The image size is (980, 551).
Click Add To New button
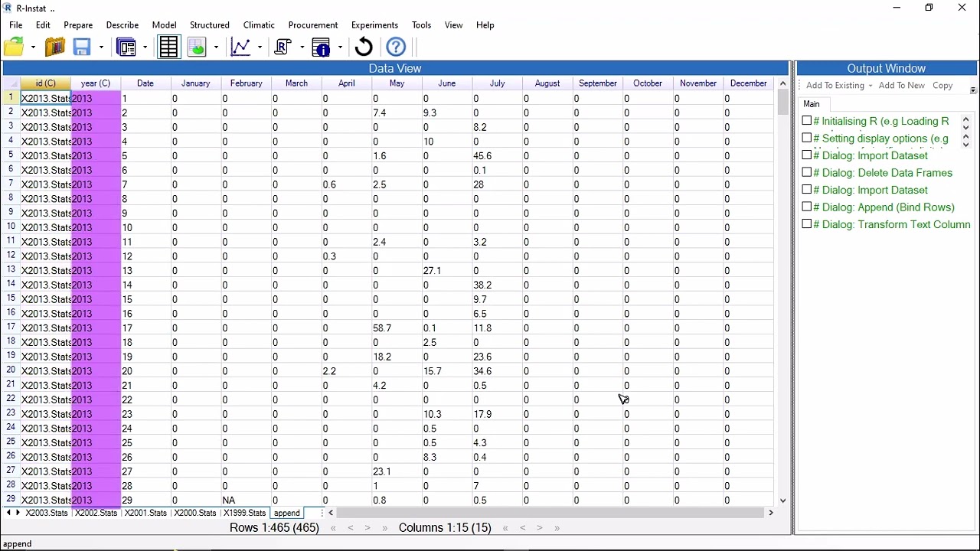902,86
